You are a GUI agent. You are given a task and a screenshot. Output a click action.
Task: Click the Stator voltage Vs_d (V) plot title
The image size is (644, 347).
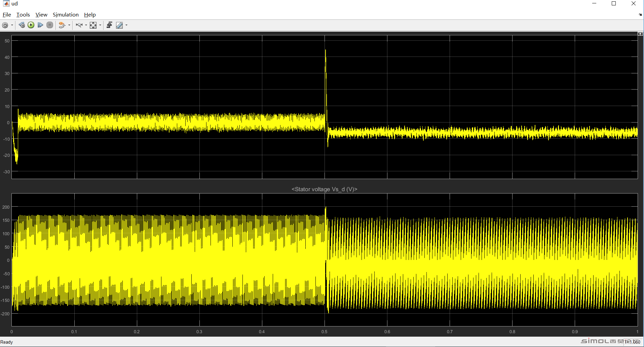pyautogui.click(x=324, y=189)
